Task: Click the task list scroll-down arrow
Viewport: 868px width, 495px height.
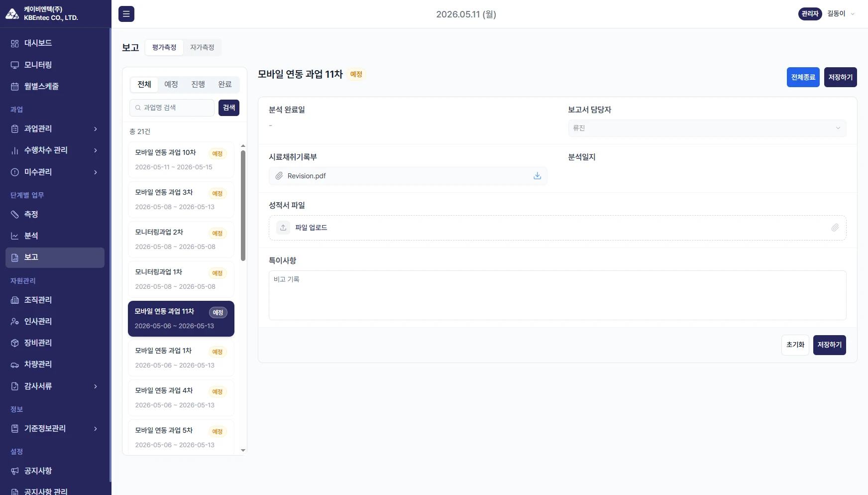Action: click(x=243, y=451)
